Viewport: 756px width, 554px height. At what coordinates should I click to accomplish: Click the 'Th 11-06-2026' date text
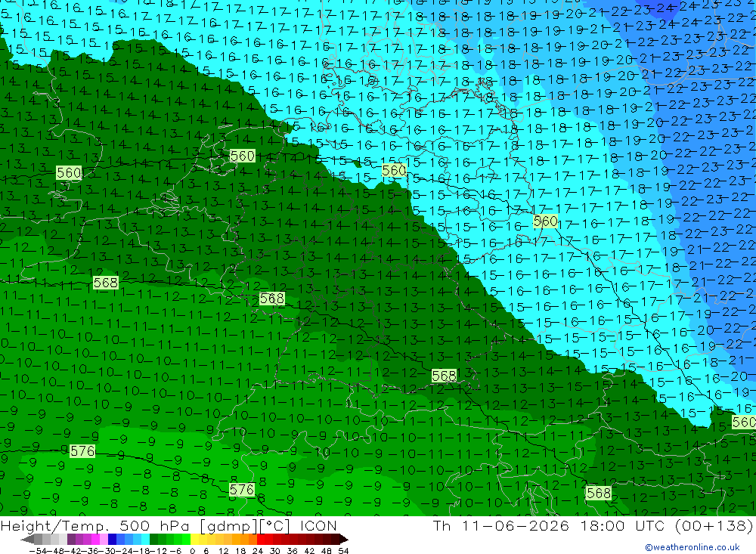coord(501,526)
